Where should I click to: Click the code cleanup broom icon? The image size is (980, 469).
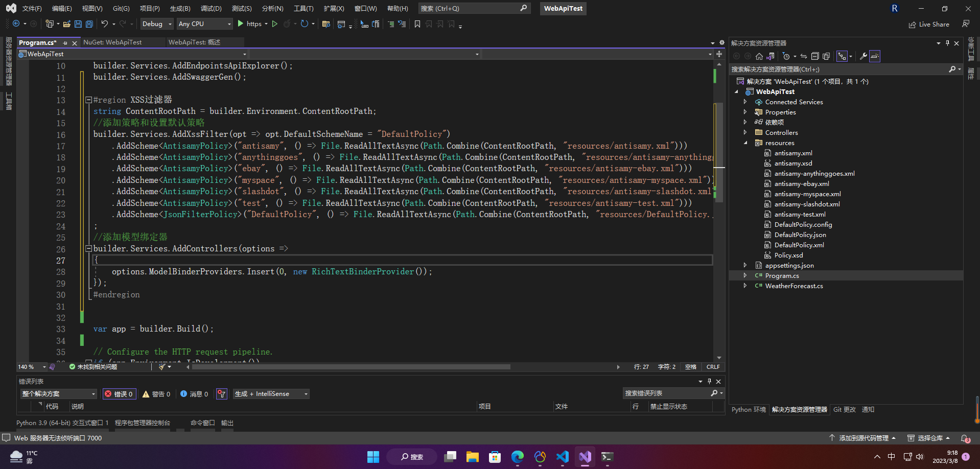click(162, 367)
